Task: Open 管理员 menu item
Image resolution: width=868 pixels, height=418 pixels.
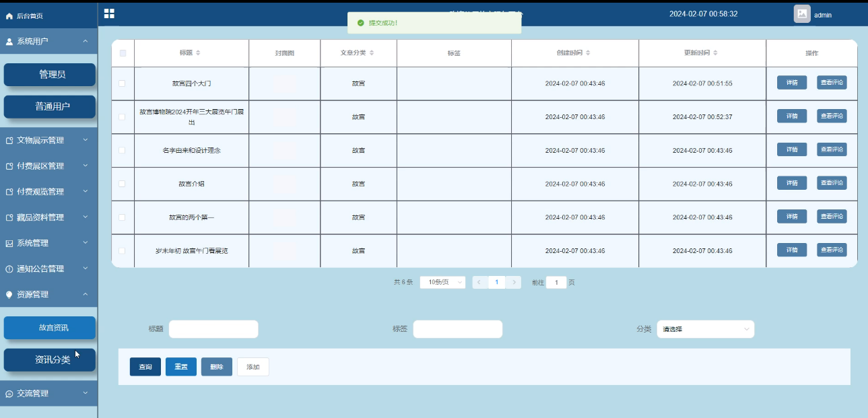Action: coord(50,75)
